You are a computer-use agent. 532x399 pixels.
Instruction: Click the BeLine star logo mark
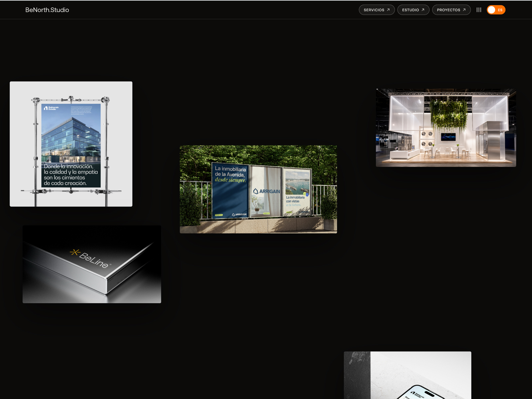pyautogui.click(x=74, y=252)
